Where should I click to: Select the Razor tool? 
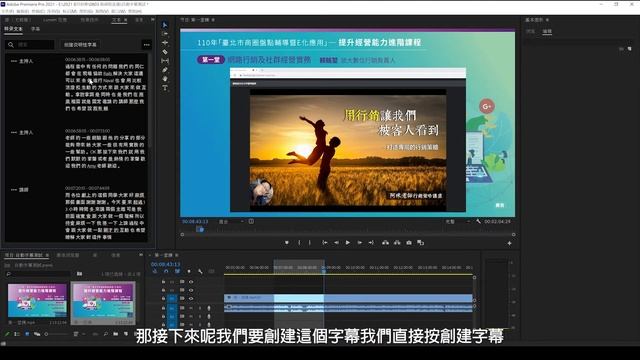[x=165, y=52]
